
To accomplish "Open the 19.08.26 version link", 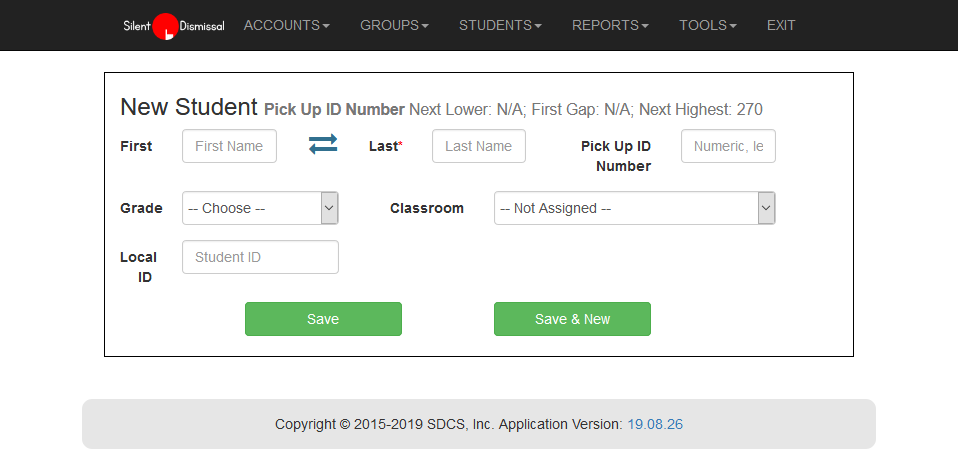I will [655, 424].
